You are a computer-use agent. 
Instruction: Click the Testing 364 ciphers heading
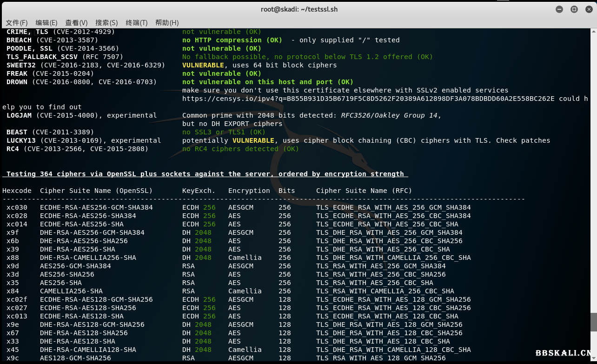[x=205, y=174]
